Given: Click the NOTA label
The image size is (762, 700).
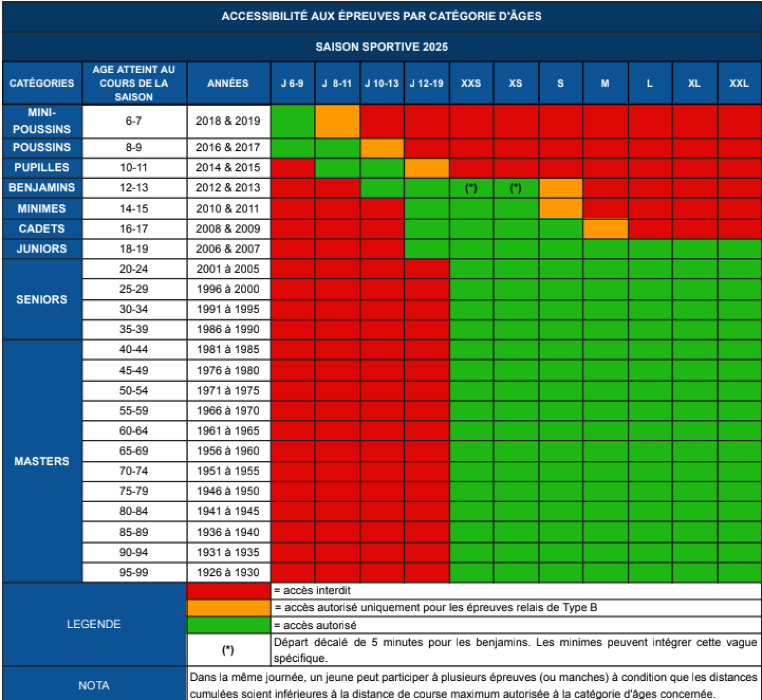Looking at the screenshot, I should click(x=94, y=685).
